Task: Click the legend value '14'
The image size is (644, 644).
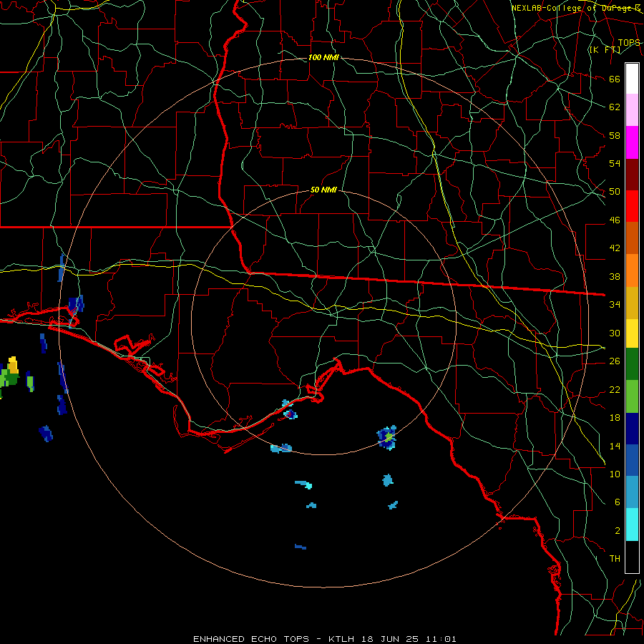Action: coord(615,446)
